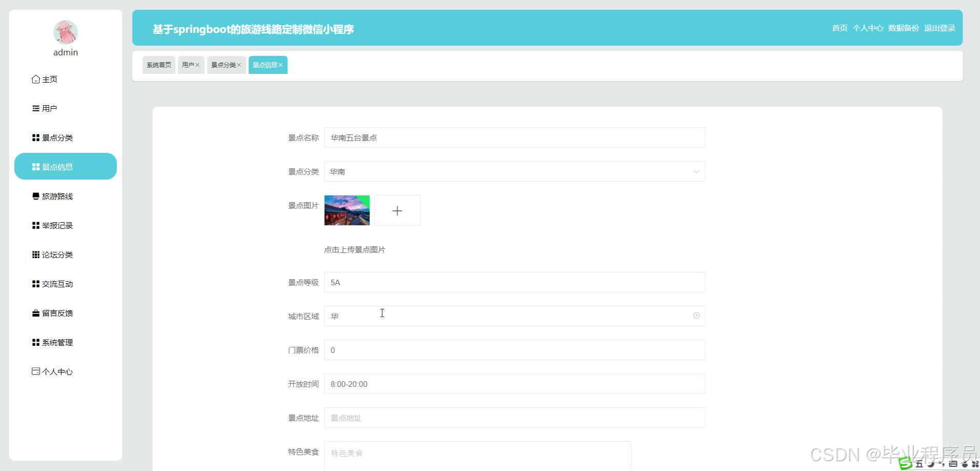Click the grid icon beside 举报记录
Screen dimensions: 980x471
coord(36,225)
